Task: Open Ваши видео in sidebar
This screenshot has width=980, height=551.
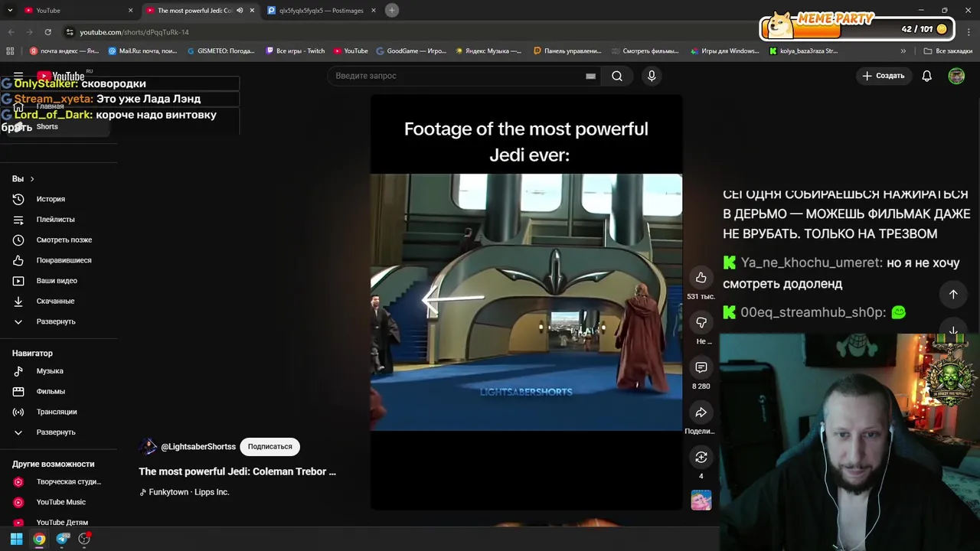Action: click(58, 281)
